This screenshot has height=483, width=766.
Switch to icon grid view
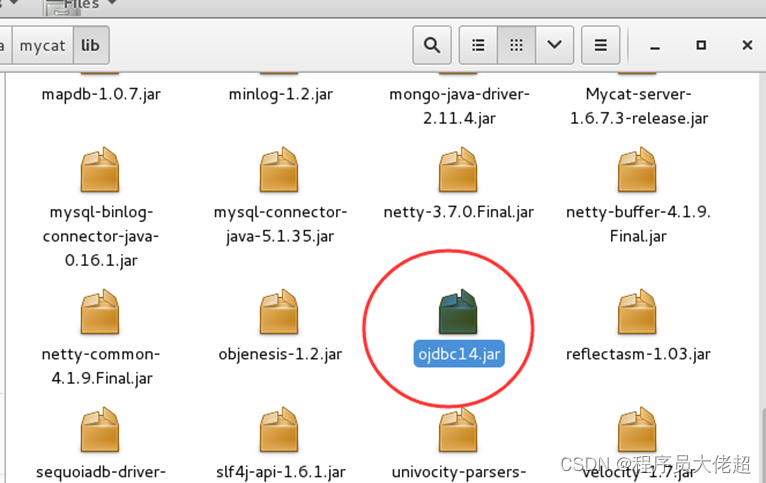516,45
